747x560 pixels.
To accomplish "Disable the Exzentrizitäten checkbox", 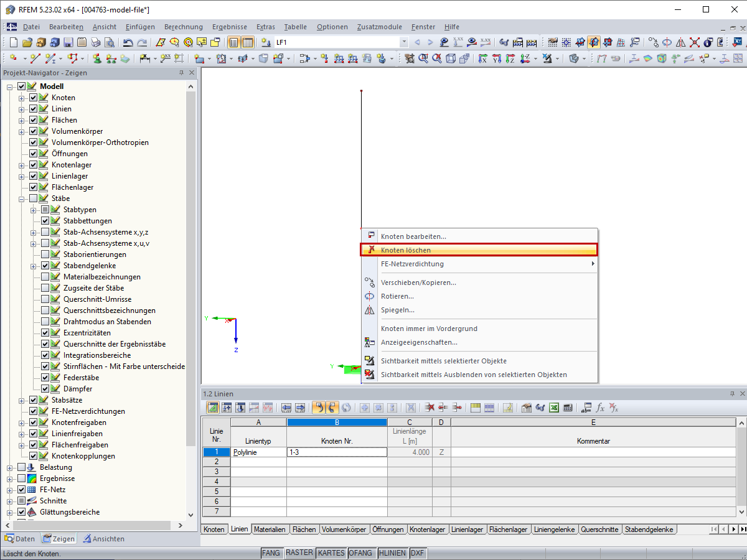I will pos(45,333).
